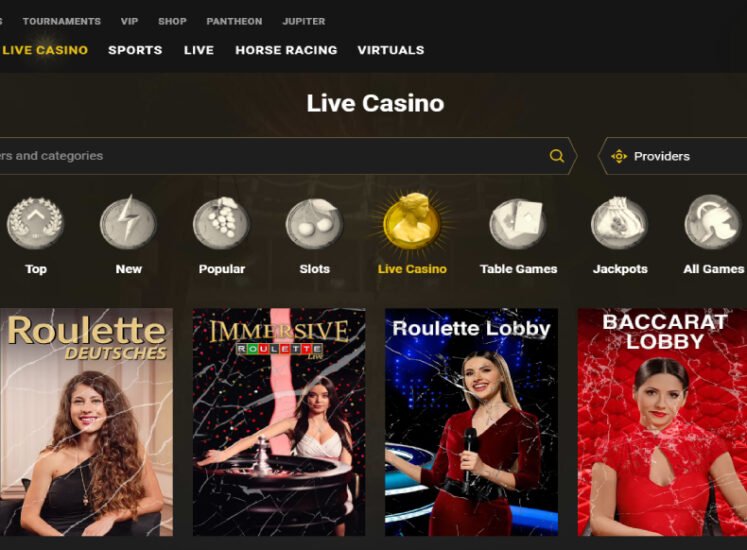Open Table Games cards icon
Screen dimensions: 747x550
click(x=518, y=223)
